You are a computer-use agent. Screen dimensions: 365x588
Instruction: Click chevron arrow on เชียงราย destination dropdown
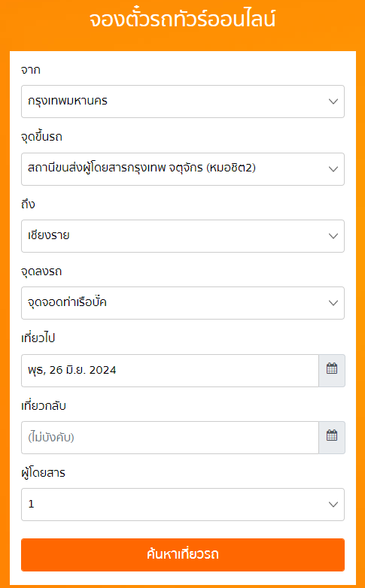(333, 236)
